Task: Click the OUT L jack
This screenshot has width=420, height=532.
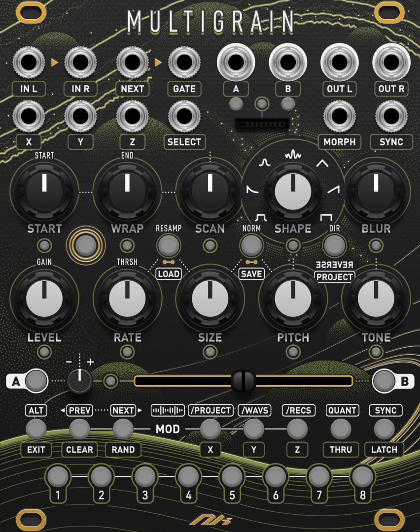Action: (340, 63)
